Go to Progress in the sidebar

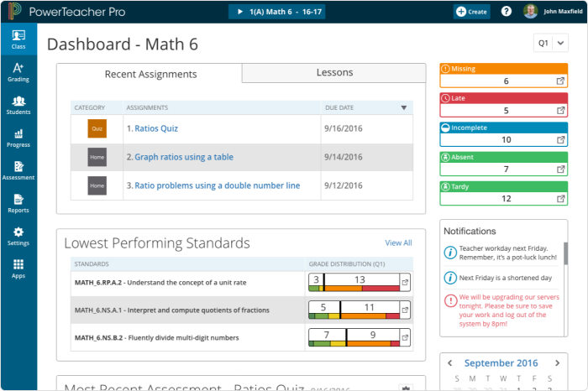point(18,138)
